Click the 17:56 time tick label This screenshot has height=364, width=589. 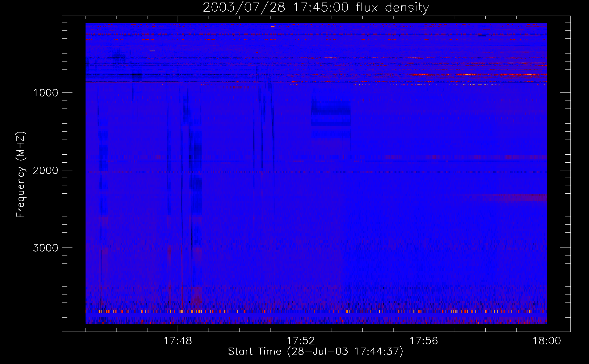click(x=424, y=341)
